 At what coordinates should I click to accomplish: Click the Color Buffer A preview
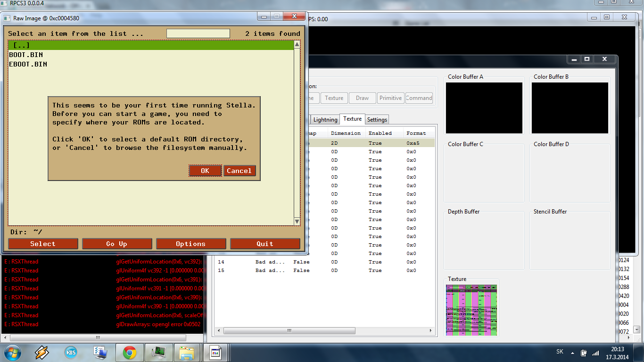484,108
